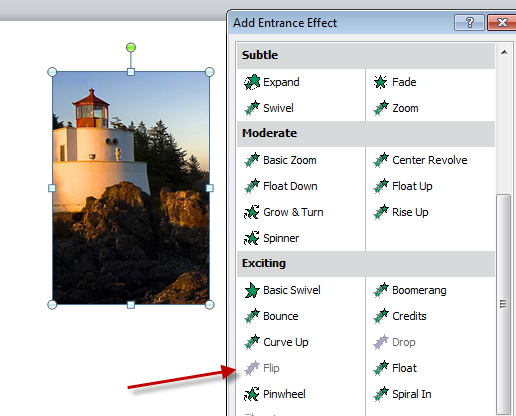Click the effects list scrollbar thumb
This screenshot has width=516, height=416.
503,304
